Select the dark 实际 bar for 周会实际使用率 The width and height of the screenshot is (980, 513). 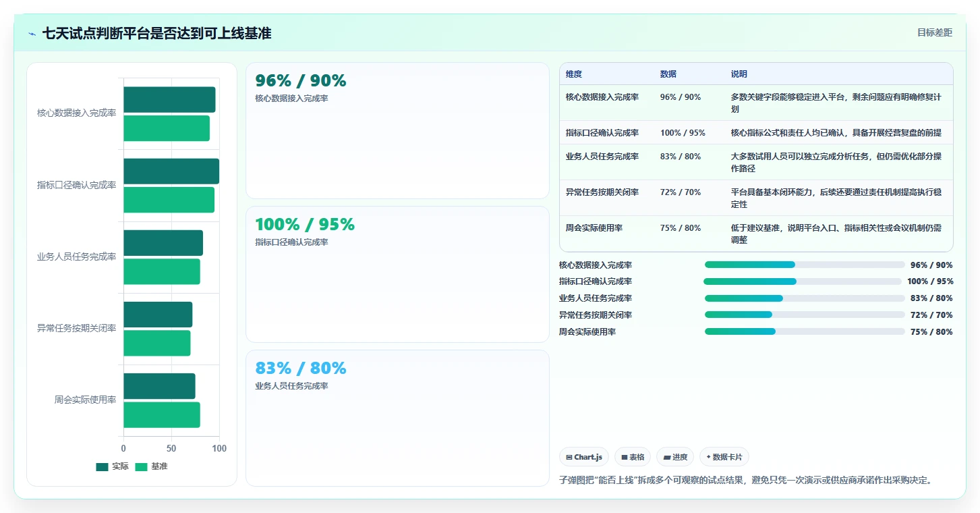click(159, 386)
